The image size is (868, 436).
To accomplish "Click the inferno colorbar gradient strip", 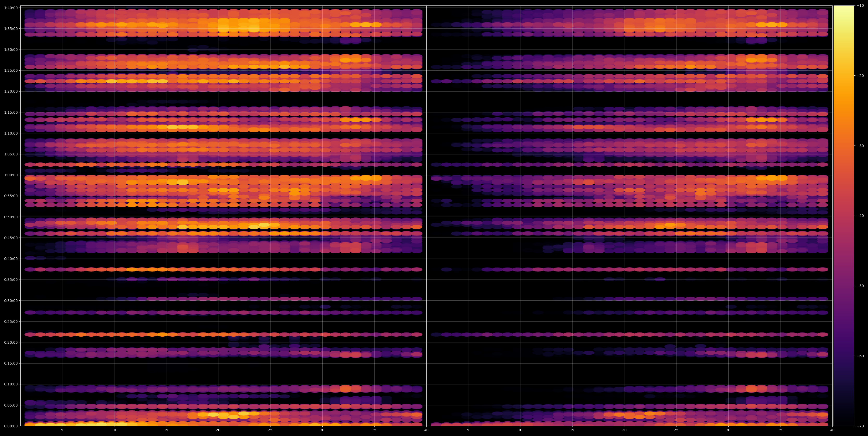I will pos(844,216).
